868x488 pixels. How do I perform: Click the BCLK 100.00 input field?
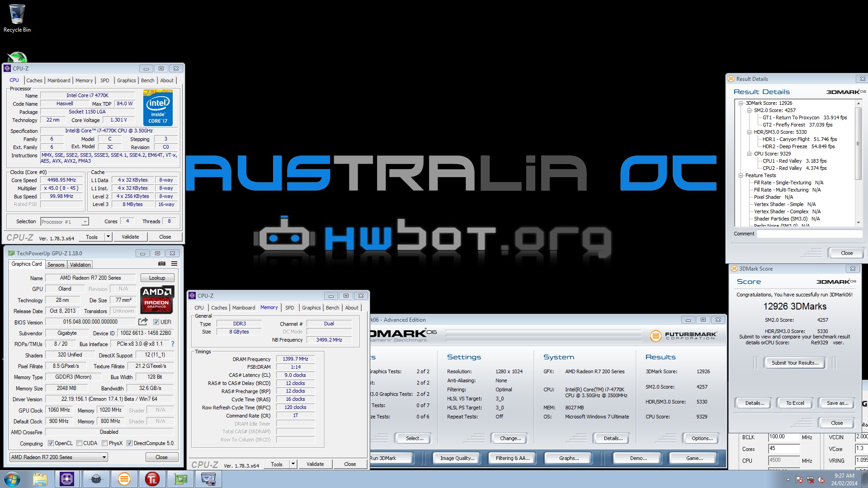click(x=784, y=437)
